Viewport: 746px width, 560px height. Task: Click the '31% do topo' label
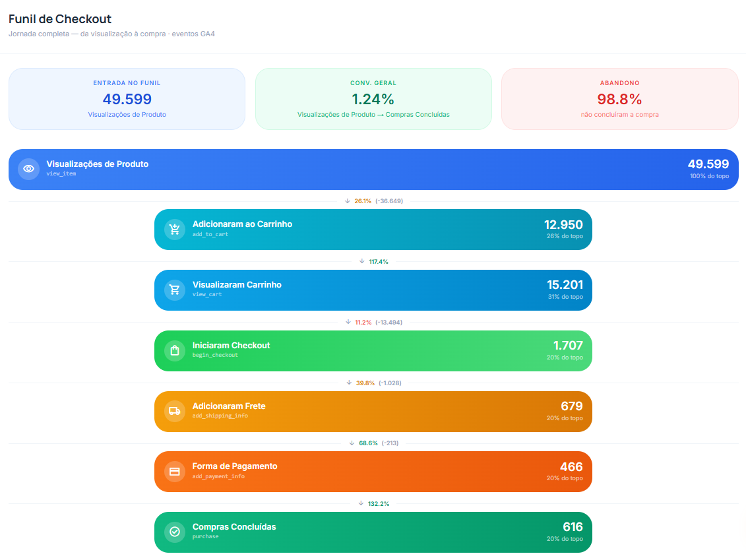(x=565, y=296)
